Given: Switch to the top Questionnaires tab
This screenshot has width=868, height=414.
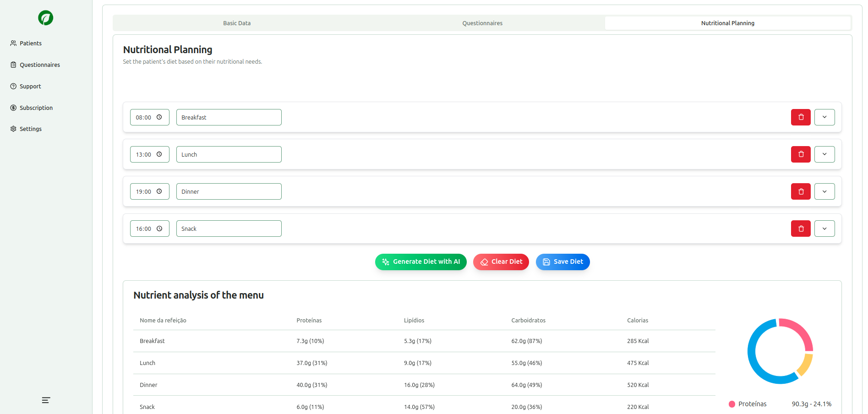Looking at the screenshot, I should [x=482, y=23].
